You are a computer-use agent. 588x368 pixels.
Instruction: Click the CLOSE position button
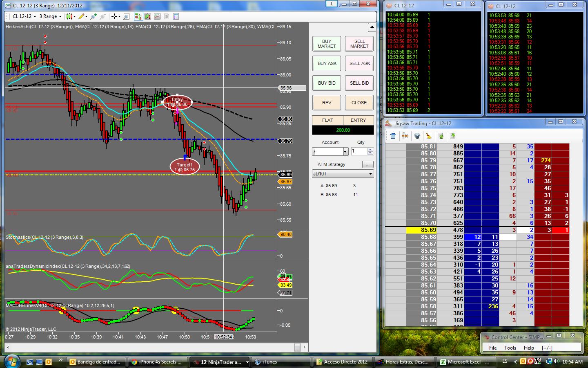click(x=359, y=103)
